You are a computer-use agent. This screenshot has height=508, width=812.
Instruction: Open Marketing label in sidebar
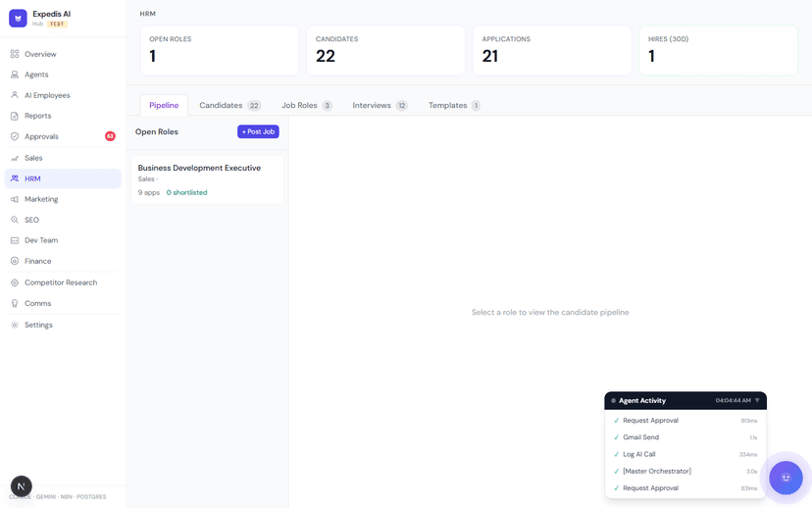click(41, 199)
